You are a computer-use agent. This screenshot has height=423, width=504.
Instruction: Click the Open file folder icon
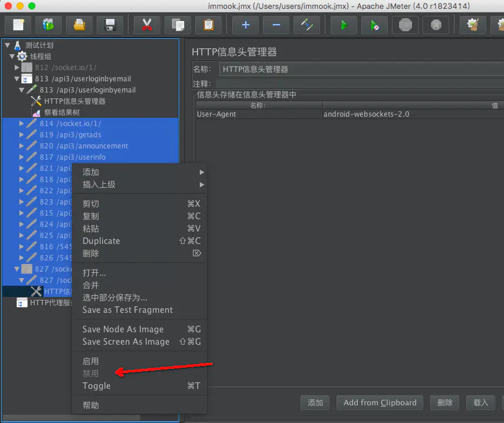click(x=79, y=25)
